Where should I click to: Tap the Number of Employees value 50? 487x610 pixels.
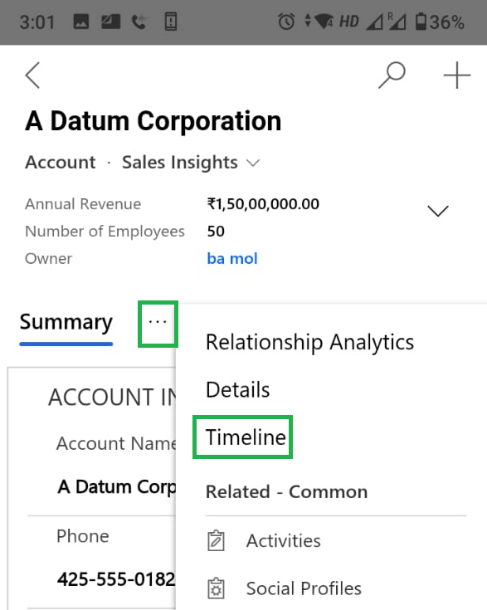[215, 231]
